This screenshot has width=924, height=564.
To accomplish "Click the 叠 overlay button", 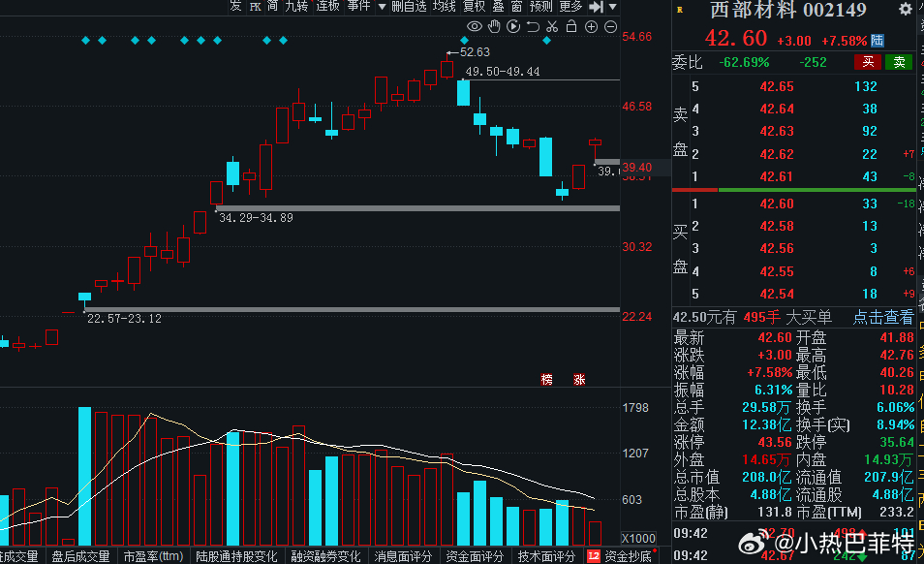I will [499, 7].
